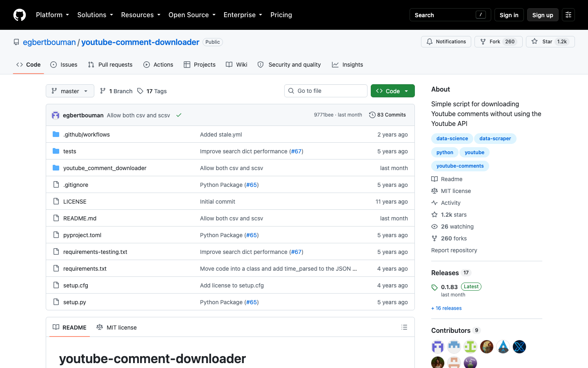This screenshot has width=588, height=368.
Task: Open the Security and quality tab
Action: click(x=289, y=65)
